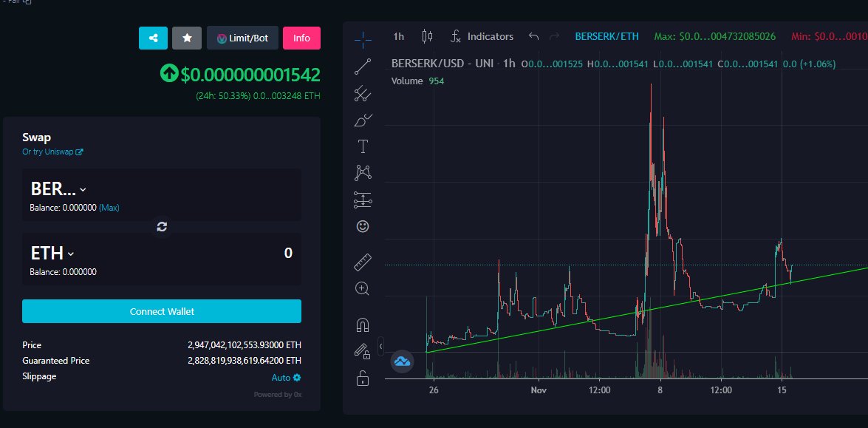This screenshot has width=868, height=428.
Task: Click the Volume 954 indicator label
Action: 417,81
